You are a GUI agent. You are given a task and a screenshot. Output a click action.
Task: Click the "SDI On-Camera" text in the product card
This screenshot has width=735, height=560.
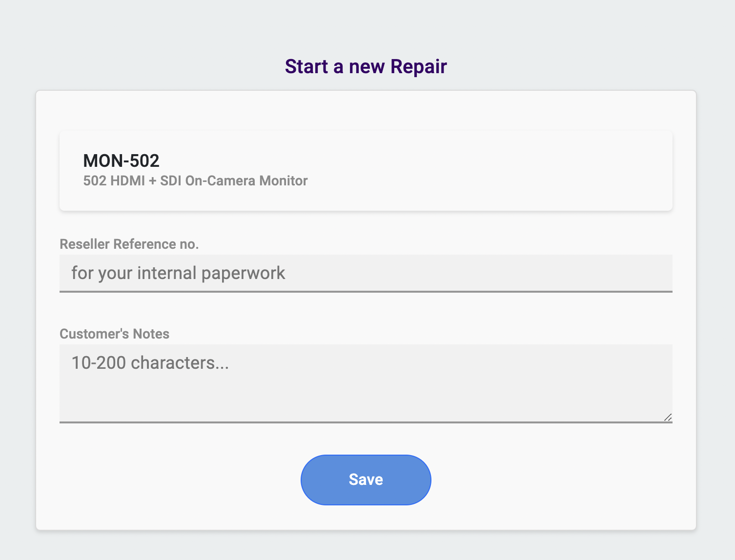pos(207,181)
